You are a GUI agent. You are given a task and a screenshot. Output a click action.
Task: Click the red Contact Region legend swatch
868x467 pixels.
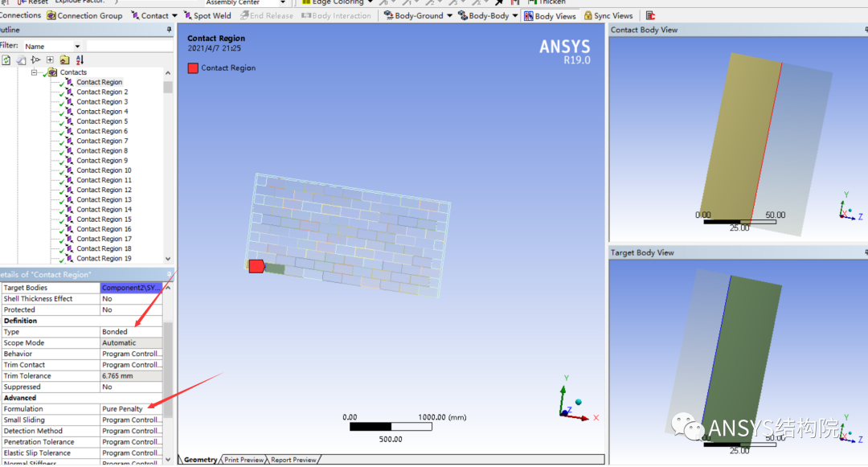(193, 68)
